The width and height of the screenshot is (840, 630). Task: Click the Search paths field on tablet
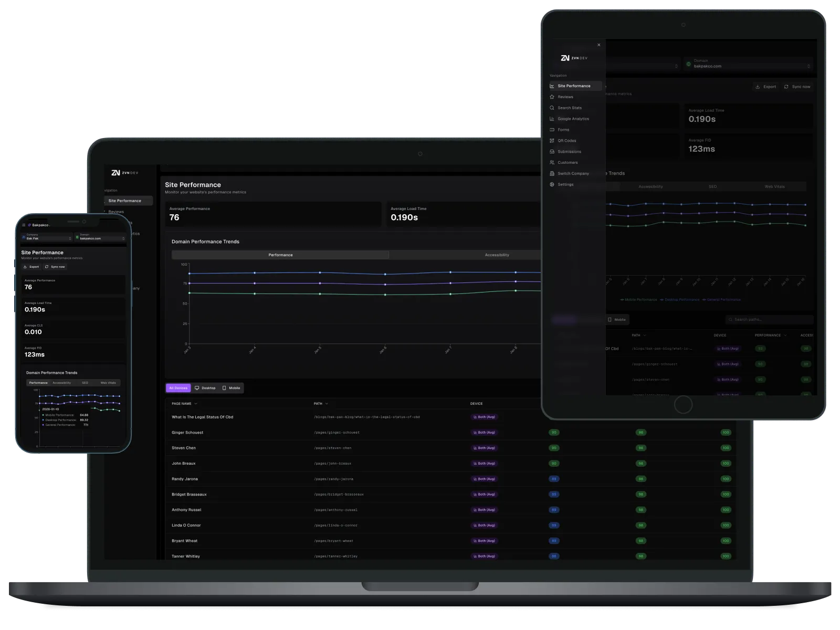click(770, 319)
